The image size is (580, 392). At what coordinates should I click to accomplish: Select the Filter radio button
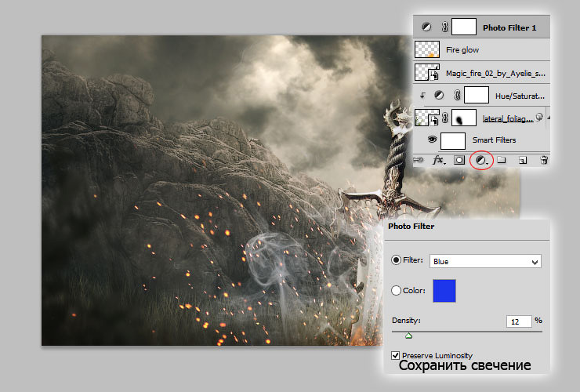click(x=396, y=260)
